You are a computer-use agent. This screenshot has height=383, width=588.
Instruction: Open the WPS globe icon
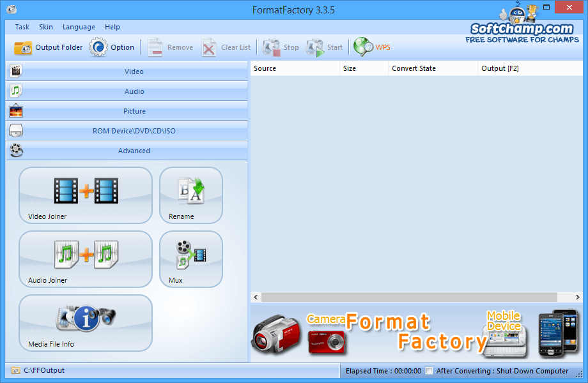pyautogui.click(x=363, y=47)
